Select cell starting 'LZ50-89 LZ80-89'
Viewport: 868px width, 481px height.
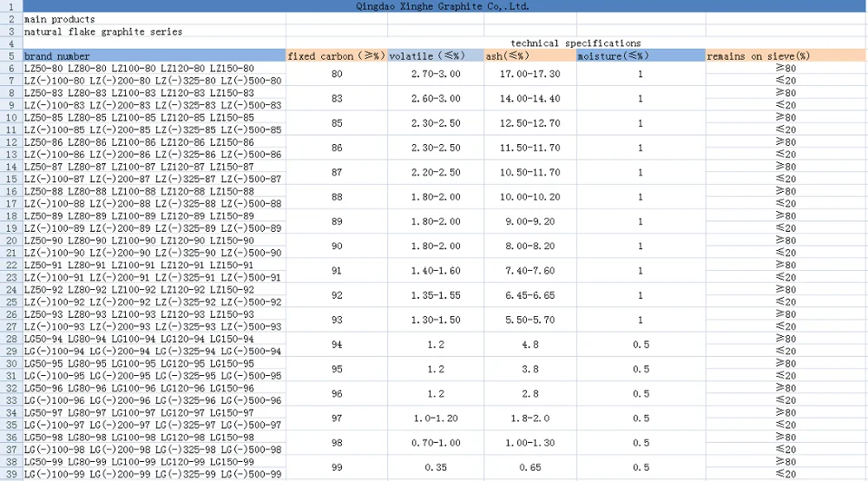click(x=154, y=216)
